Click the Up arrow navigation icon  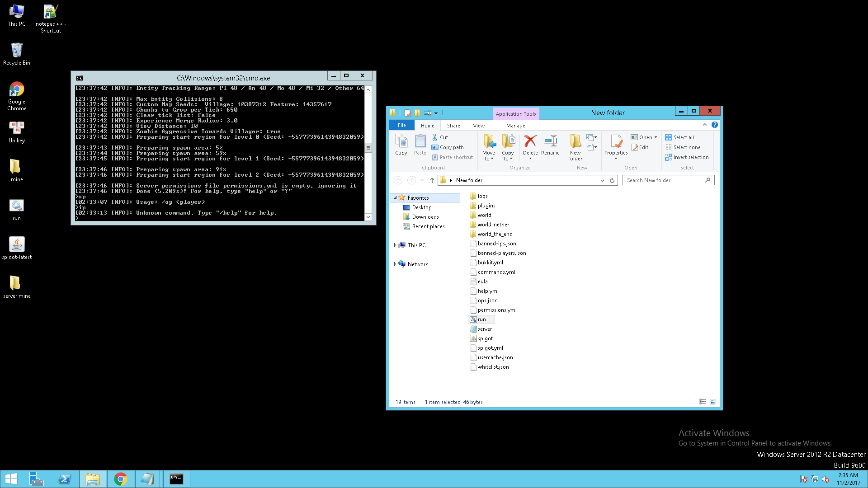432,180
